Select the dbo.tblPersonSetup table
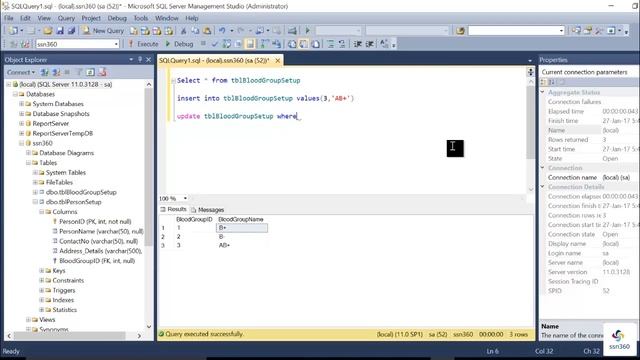 tap(73, 202)
